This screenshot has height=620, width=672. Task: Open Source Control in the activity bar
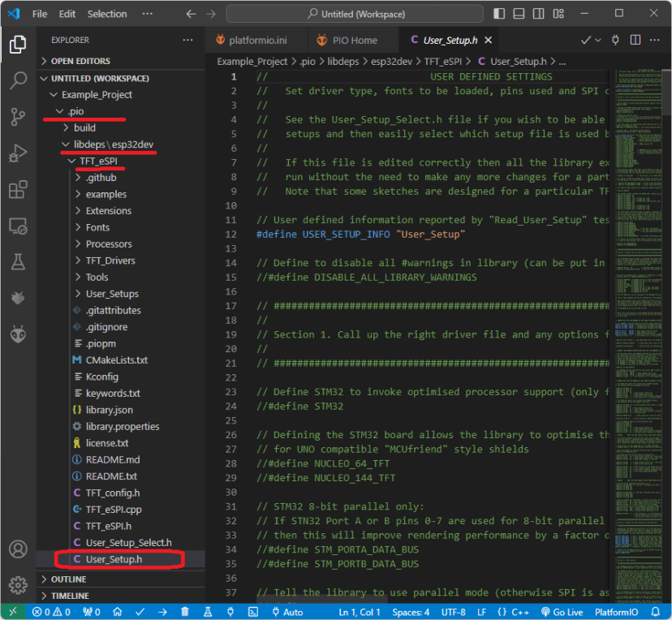18,117
